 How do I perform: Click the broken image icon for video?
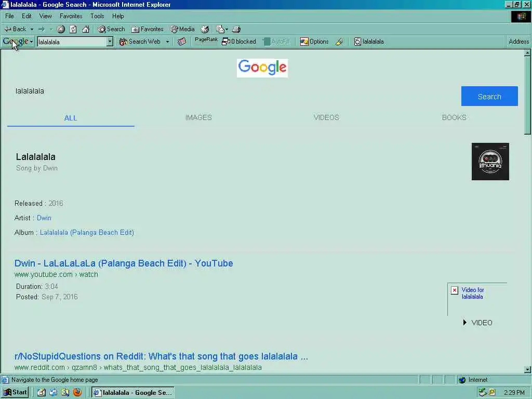(455, 290)
